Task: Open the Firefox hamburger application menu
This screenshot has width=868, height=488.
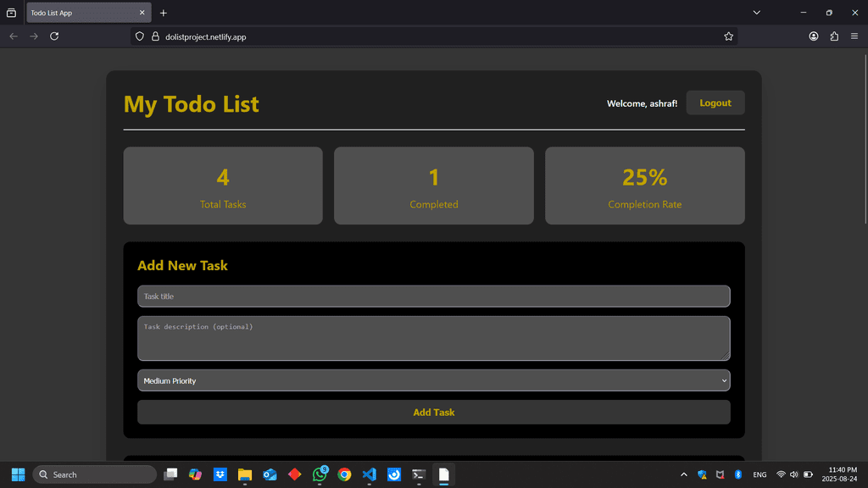Action: (854, 36)
